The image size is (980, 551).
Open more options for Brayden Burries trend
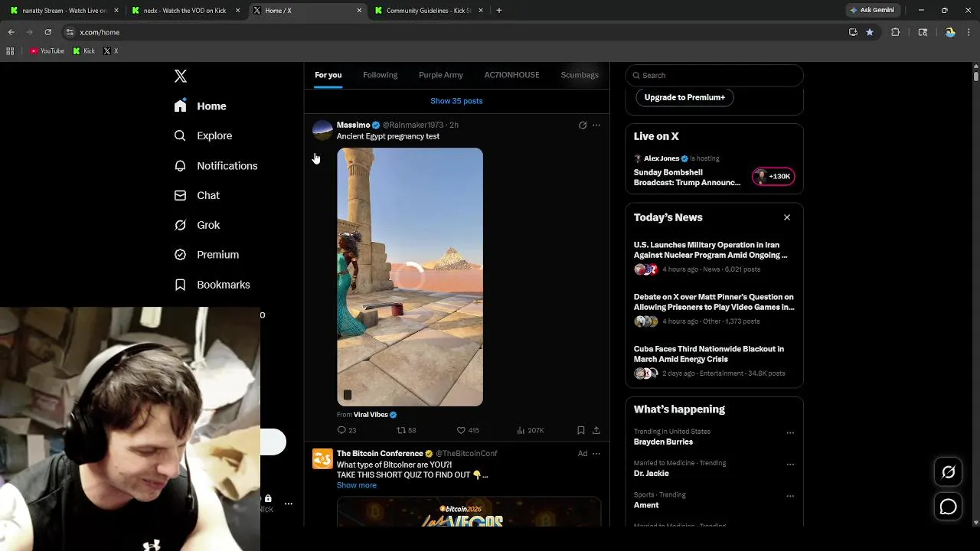[790, 432]
